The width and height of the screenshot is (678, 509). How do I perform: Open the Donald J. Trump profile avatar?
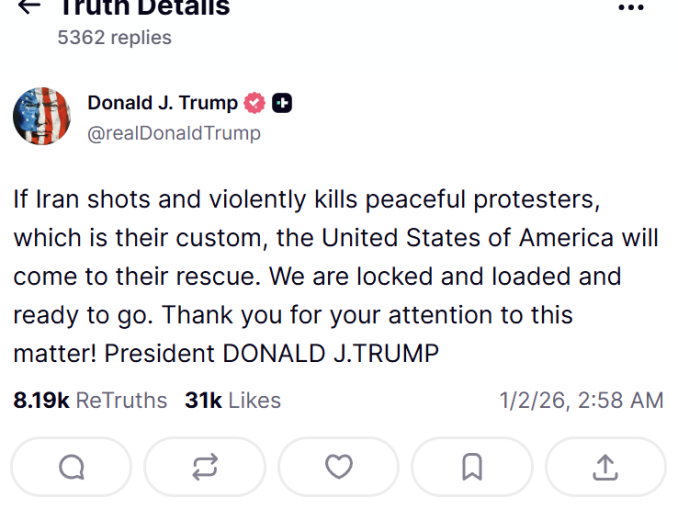click(42, 116)
